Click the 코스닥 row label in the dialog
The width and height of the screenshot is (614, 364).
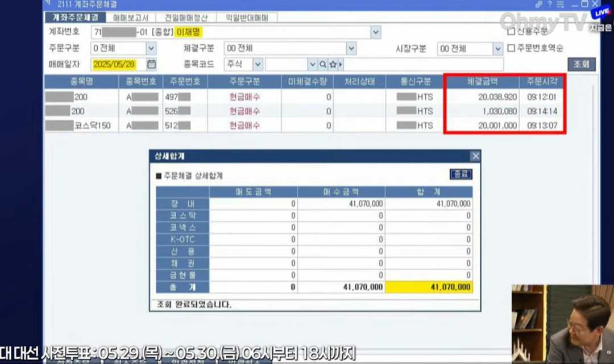click(182, 216)
